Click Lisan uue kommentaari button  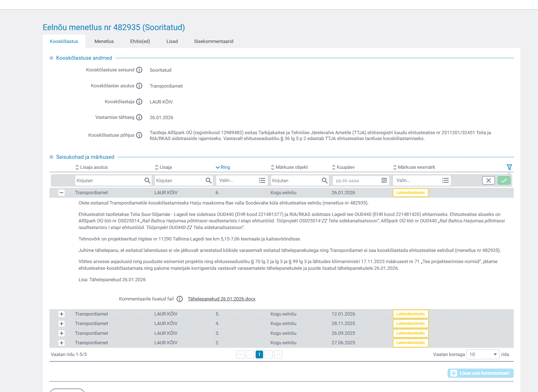tap(480, 373)
